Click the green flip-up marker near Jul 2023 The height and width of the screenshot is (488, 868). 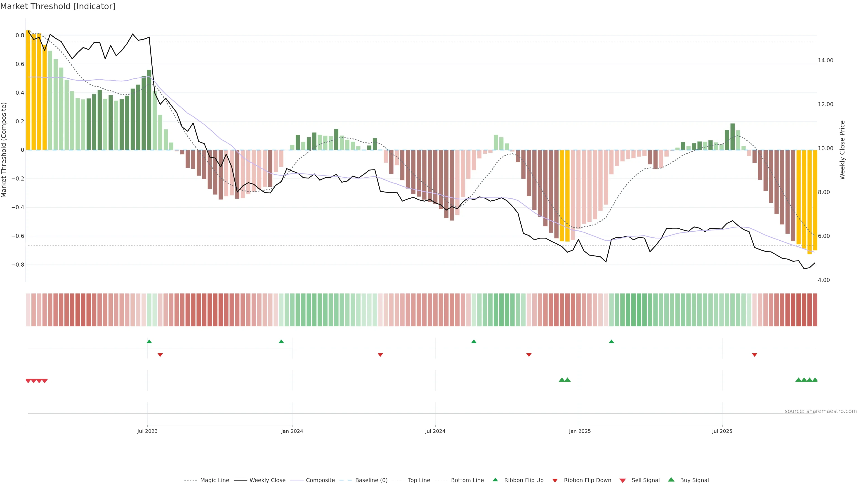coord(149,342)
